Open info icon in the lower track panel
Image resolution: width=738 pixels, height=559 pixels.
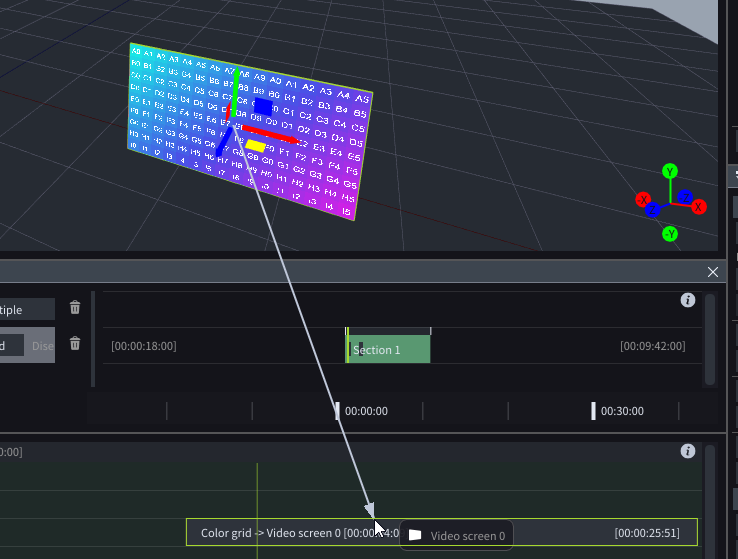pos(687,451)
